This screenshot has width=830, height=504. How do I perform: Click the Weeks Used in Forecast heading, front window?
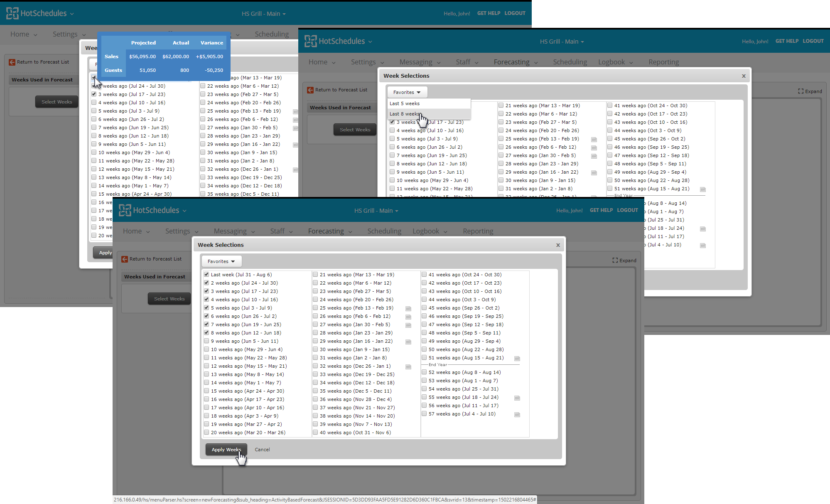coord(155,277)
